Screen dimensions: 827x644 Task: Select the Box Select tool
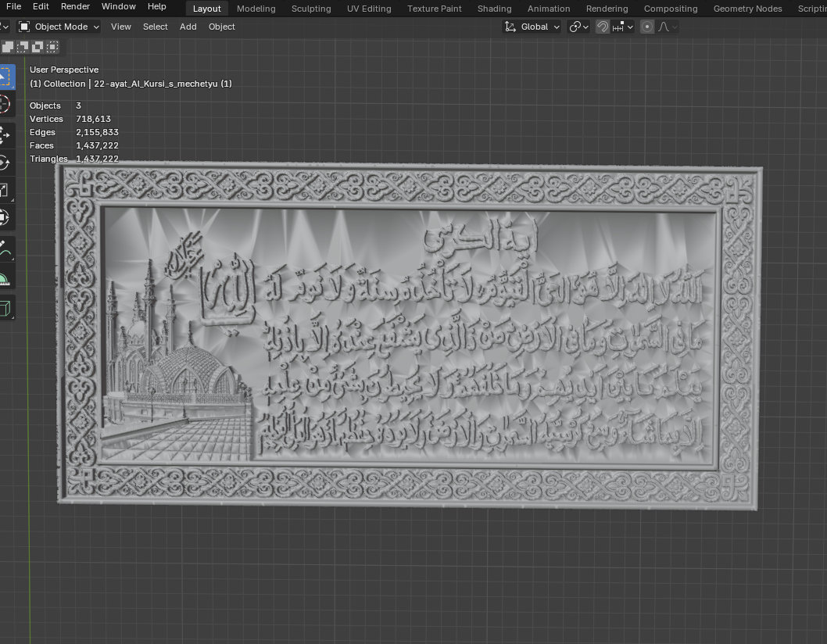9,77
